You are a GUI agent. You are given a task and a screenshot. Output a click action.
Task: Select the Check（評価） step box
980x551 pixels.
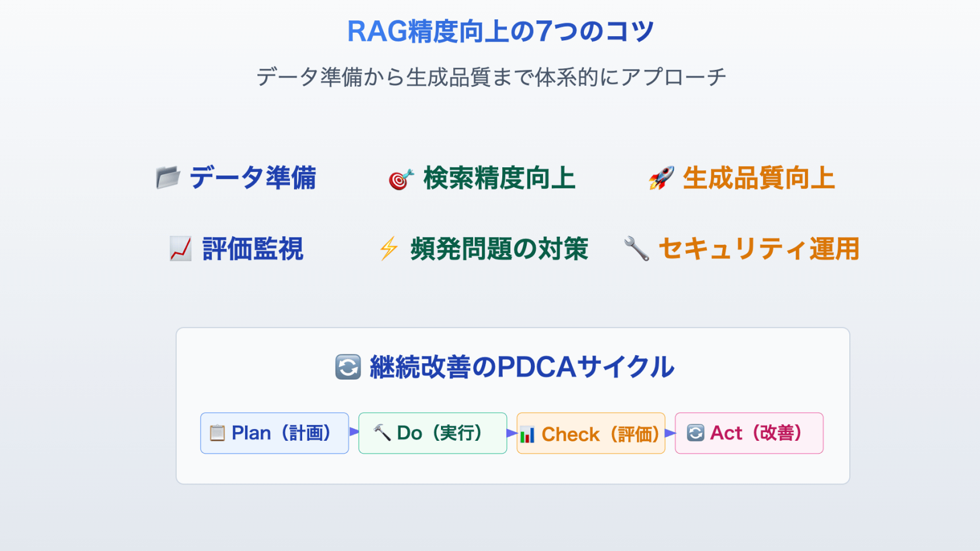[x=591, y=433]
